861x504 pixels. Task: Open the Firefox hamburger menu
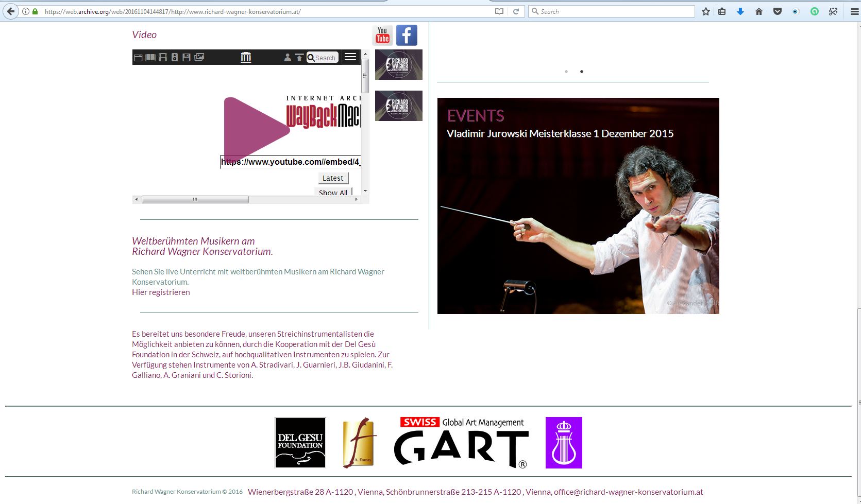[854, 11]
